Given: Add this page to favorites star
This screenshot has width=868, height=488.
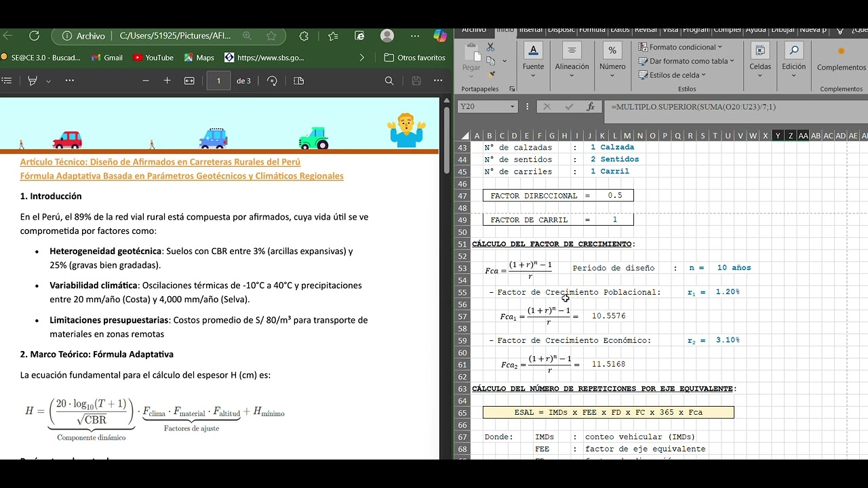Looking at the screenshot, I should [271, 36].
